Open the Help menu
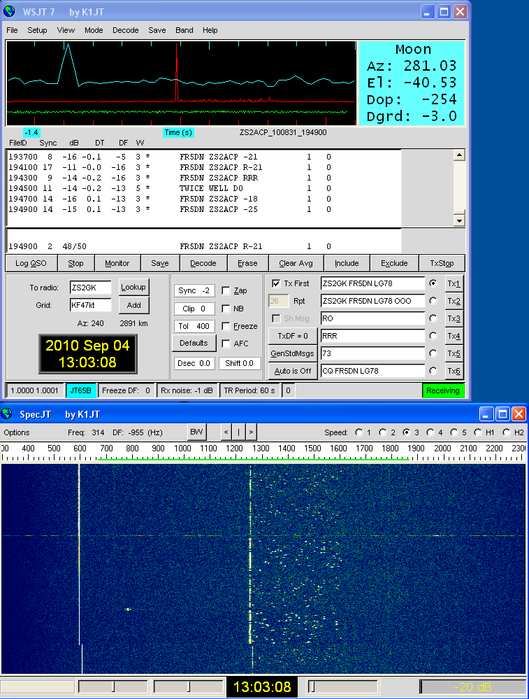The width and height of the screenshot is (529, 699). point(210,30)
